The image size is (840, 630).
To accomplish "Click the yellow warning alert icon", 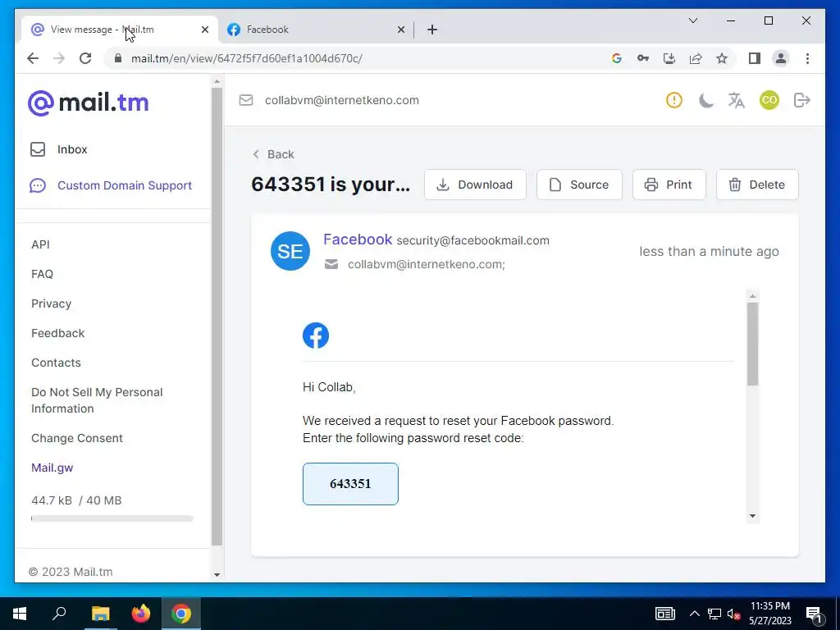I will pos(674,100).
